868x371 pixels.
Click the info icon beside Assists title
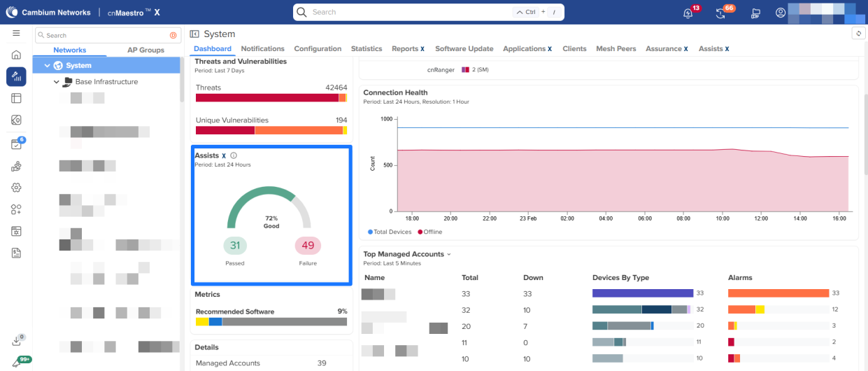point(234,155)
